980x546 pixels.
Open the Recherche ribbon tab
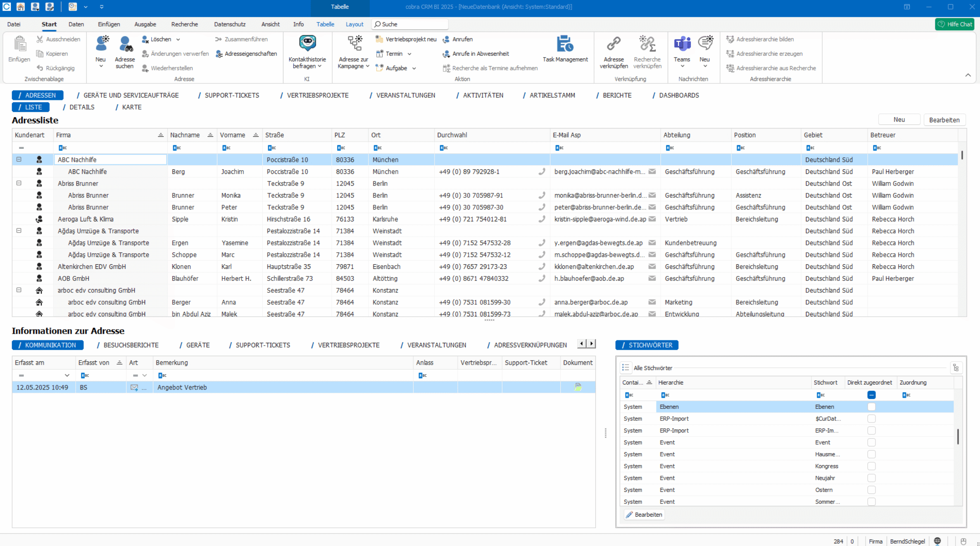point(184,24)
